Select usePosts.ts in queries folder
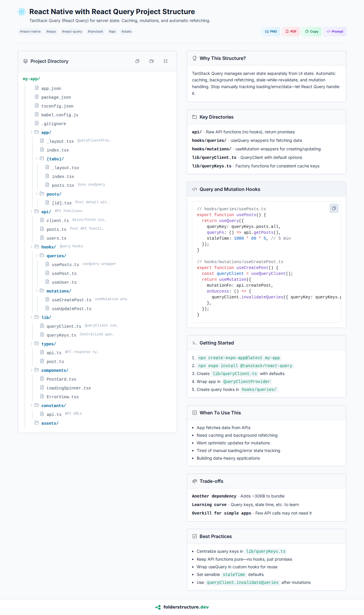Image resolution: width=364 pixels, height=615 pixels. [x=65, y=265]
